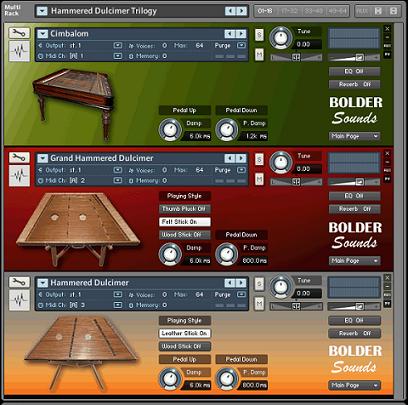Open Cimbalom Purge dropdown
This screenshot has width=408, height=405.
point(241,45)
